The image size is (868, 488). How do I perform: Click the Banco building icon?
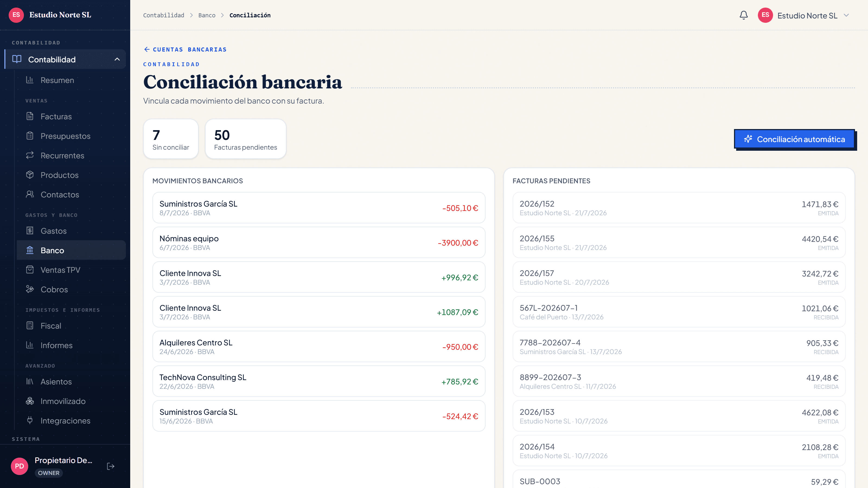pyautogui.click(x=30, y=250)
